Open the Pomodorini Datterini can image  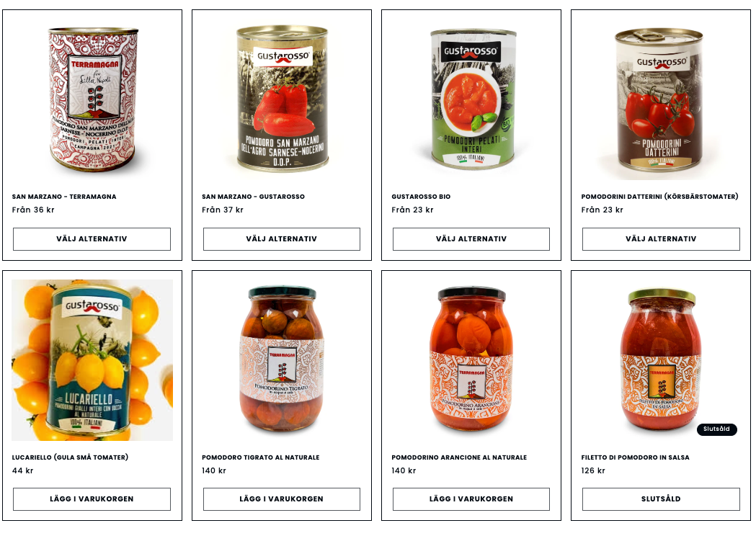661,99
